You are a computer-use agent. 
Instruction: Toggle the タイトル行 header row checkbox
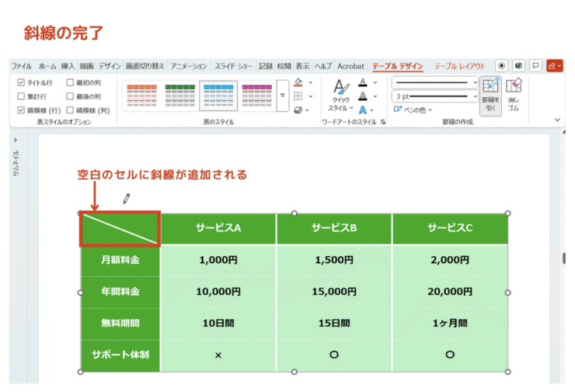[x=21, y=82]
